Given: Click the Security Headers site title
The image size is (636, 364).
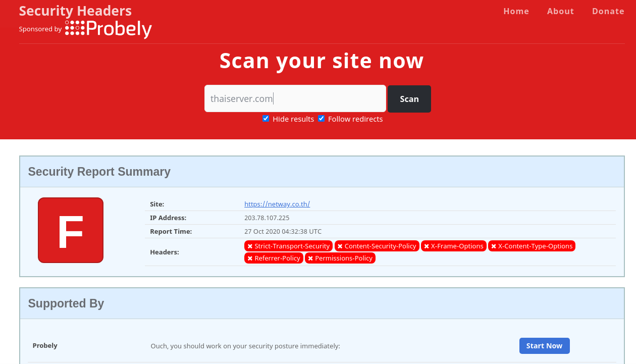Looking at the screenshot, I should pyautogui.click(x=75, y=11).
